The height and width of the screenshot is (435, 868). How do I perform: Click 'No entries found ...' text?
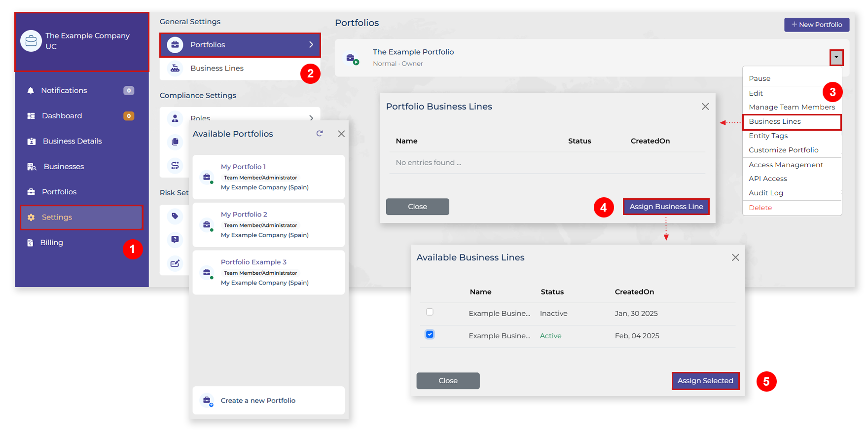coord(428,163)
